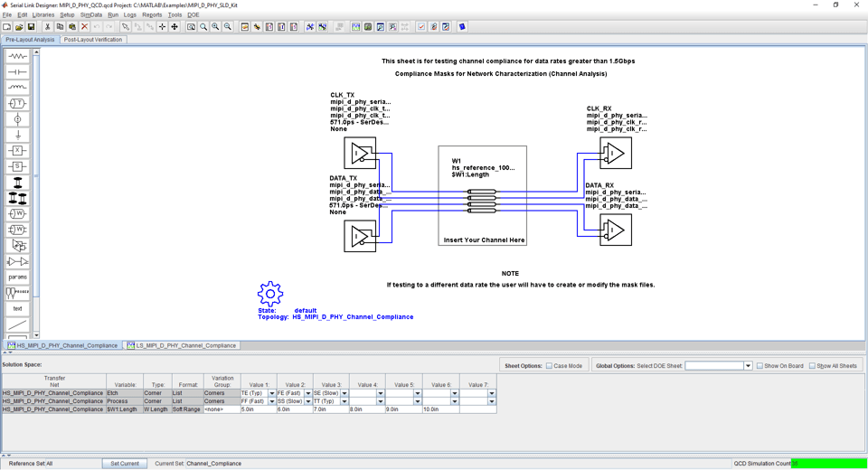Toggle the Show On Board checkbox
Screen dimensions: 868x470
tap(759, 366)
